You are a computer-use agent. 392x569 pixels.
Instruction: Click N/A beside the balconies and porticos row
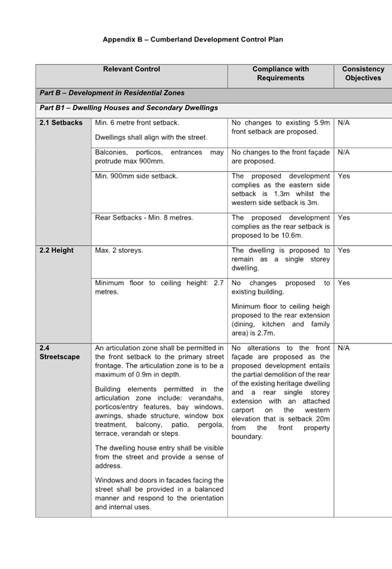coord(343,152)
